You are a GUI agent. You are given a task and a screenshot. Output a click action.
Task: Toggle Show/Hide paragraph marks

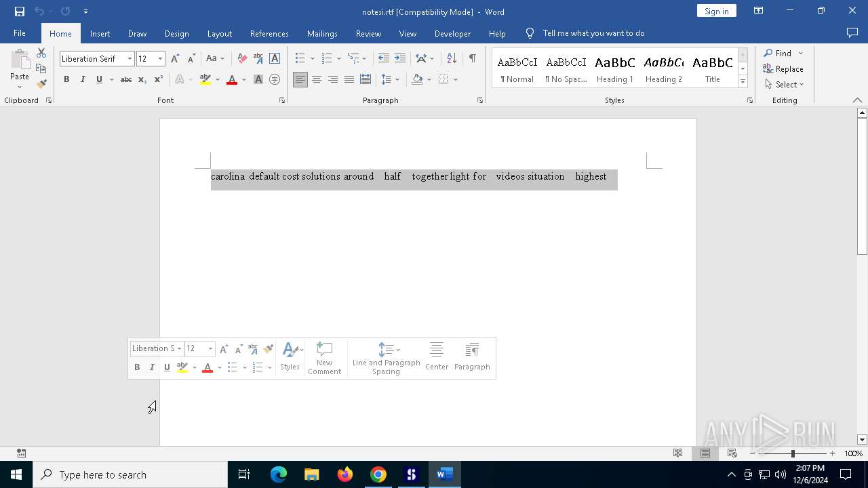click(x=472, y=59)
